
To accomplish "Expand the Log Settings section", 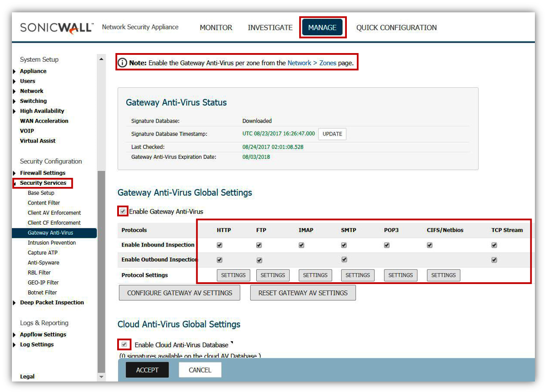I will pos(15,345).
